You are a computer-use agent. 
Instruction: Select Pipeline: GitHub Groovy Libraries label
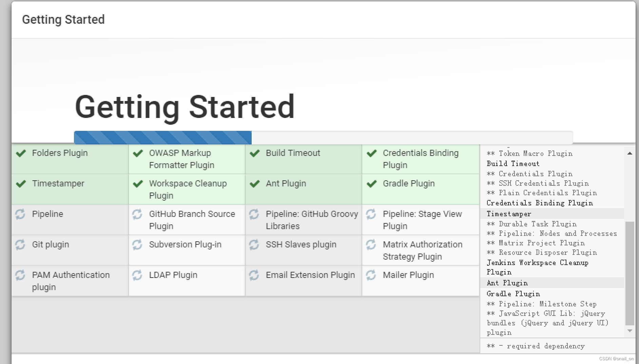pyautogui.click(x=312, y=220)
